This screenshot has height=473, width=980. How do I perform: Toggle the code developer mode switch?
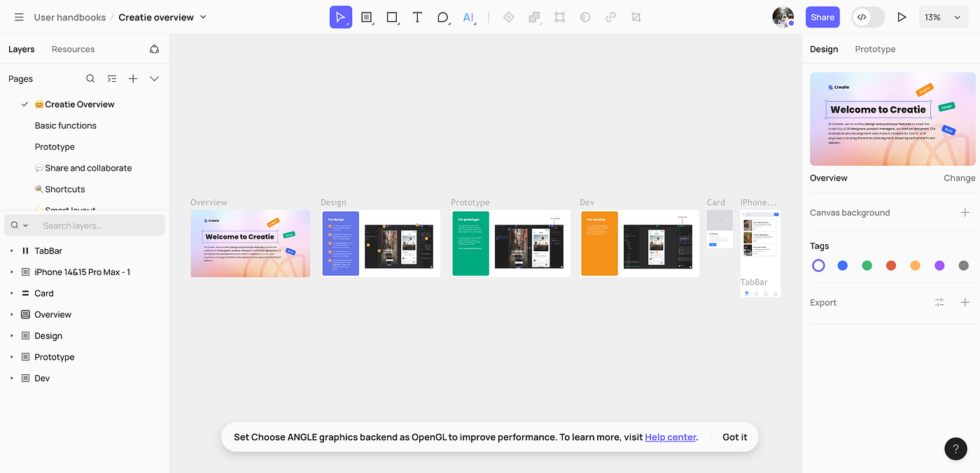tap(869, 17)
